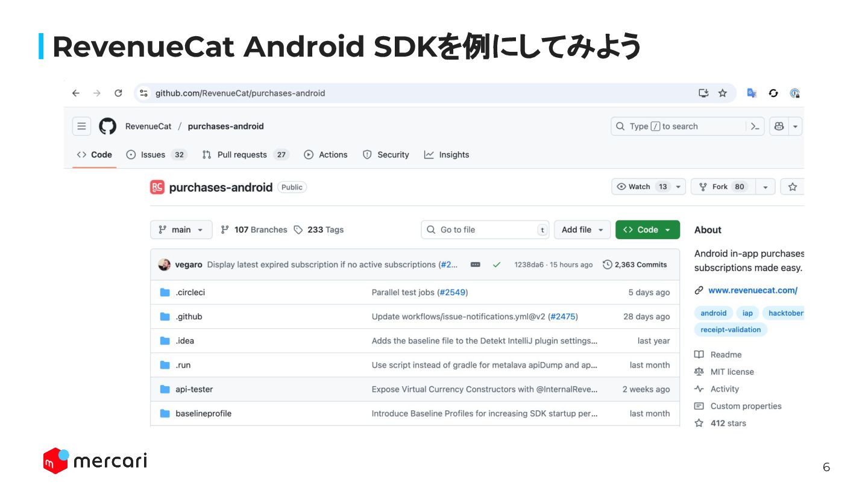Screen dimensions: 868x488
Task: Open the Security tab
Action: 386,155
